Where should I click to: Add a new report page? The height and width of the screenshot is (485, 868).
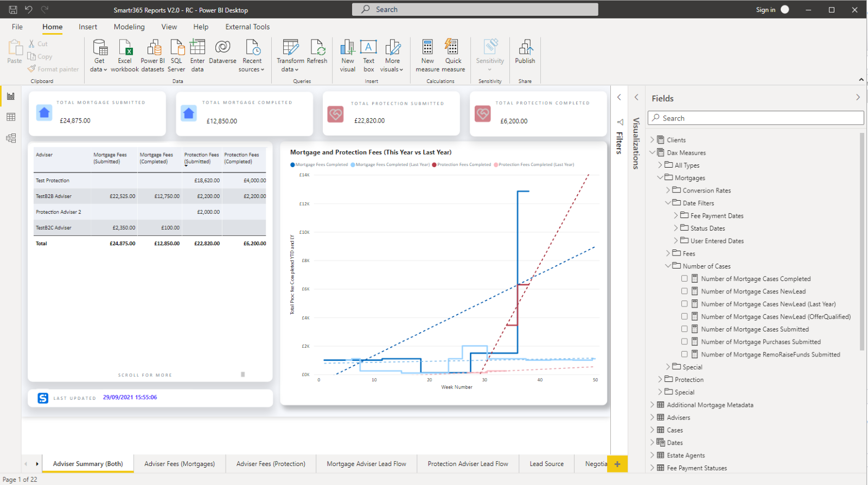[x=617, y=464]
